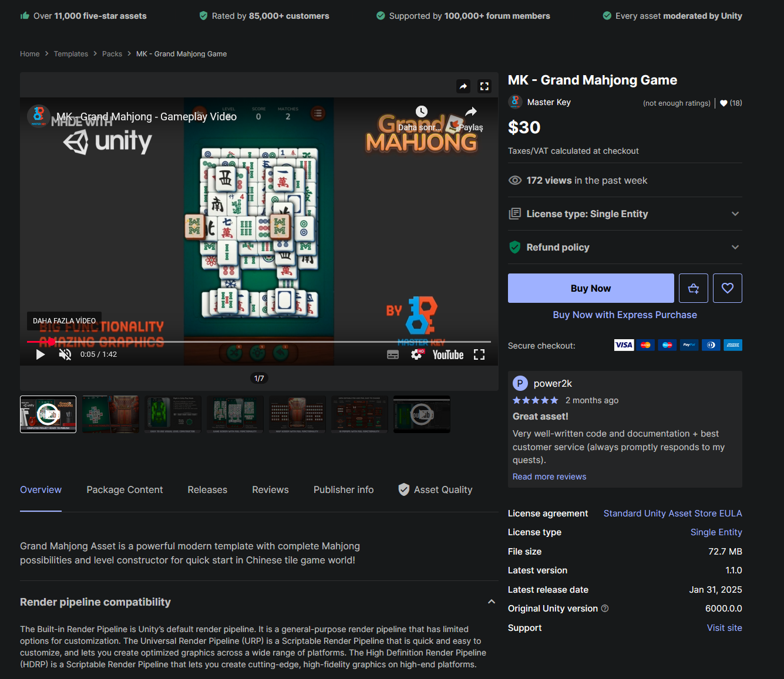The image size is (784, 679).
Task: Click the Single Entity license link
Action: click(x=716, y=532)
